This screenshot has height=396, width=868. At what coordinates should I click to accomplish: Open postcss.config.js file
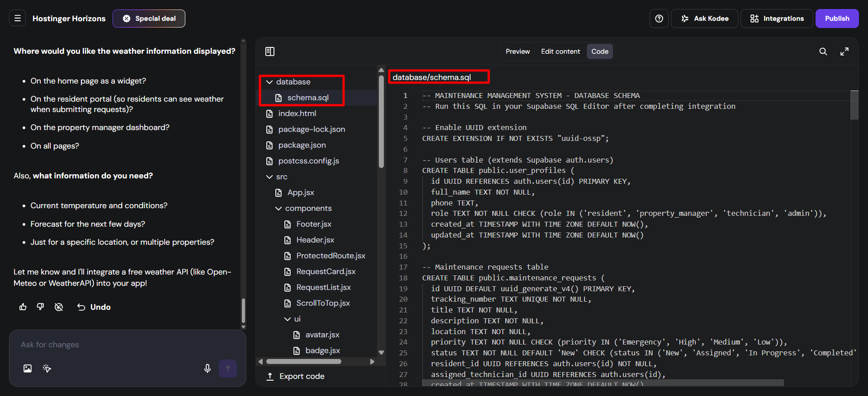tap(308, 161)
